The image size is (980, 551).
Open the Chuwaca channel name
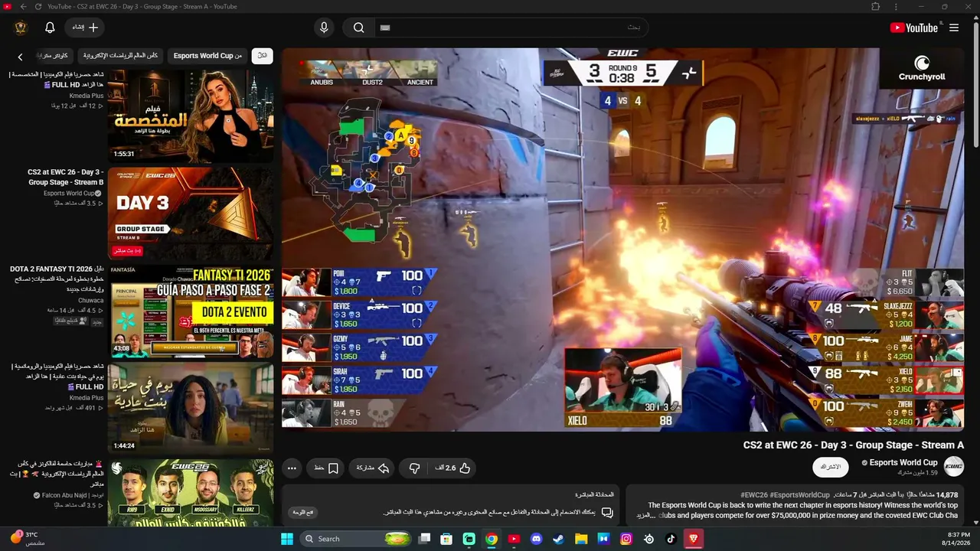tap(90, 301)
